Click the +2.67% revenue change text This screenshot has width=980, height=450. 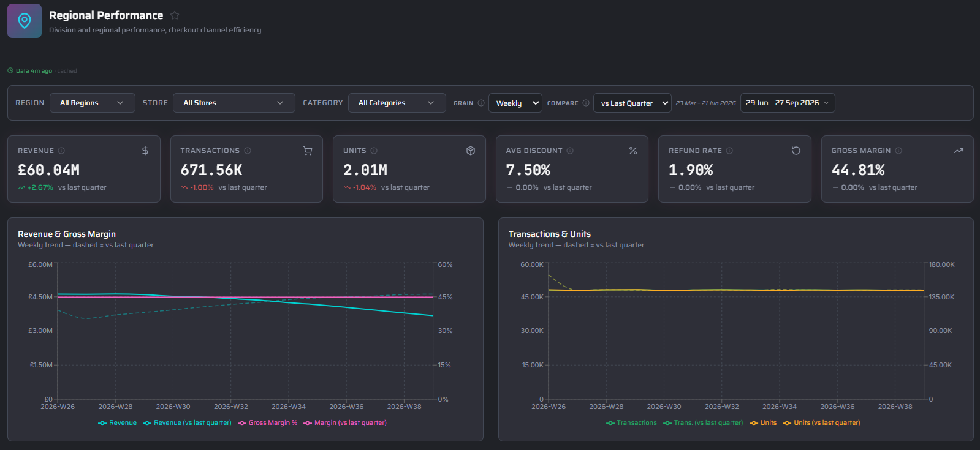coord(40,187)
